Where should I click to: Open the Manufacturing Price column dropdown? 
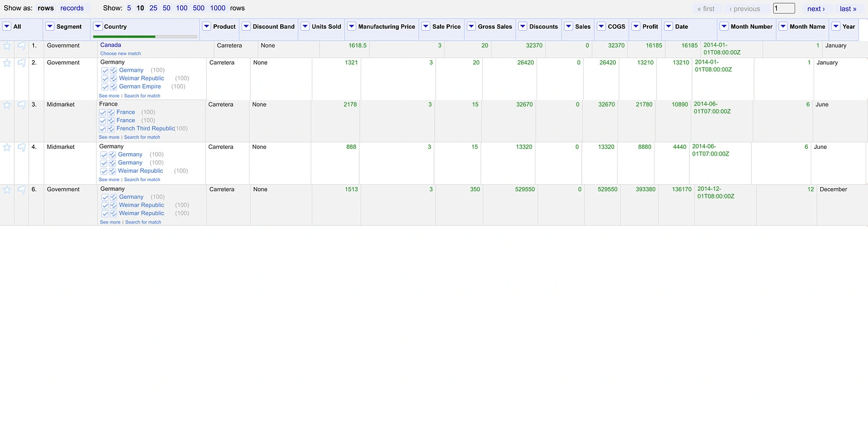352,26
